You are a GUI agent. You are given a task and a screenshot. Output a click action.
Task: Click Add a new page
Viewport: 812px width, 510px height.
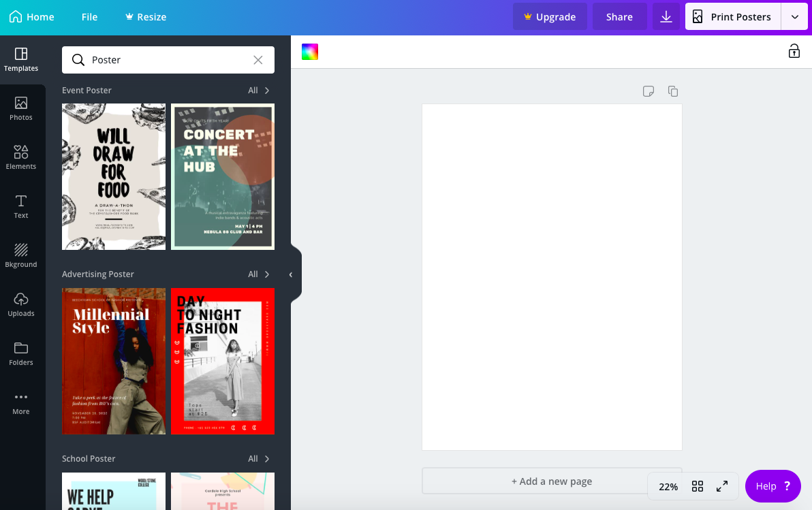click(x=552, y=481)
